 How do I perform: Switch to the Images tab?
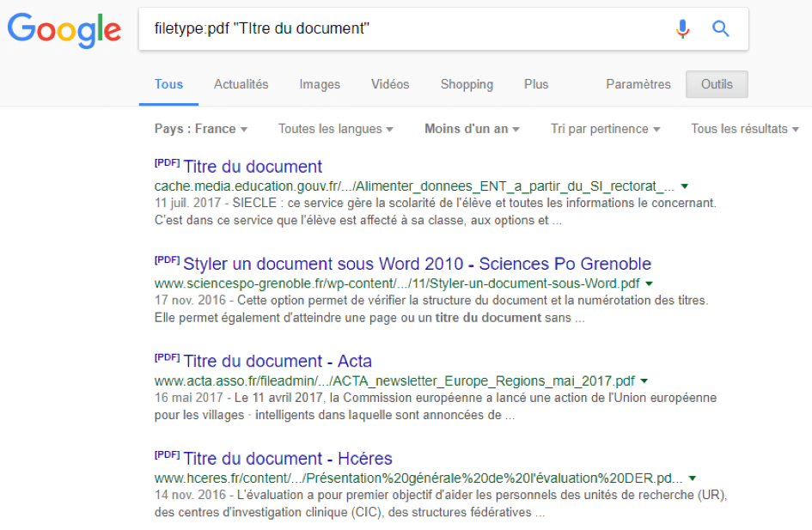[320, 84]
